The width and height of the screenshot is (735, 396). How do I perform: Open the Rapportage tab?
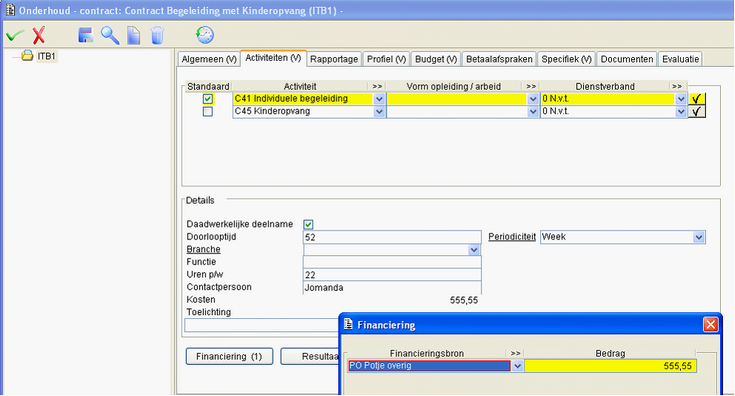pos(334,59)
